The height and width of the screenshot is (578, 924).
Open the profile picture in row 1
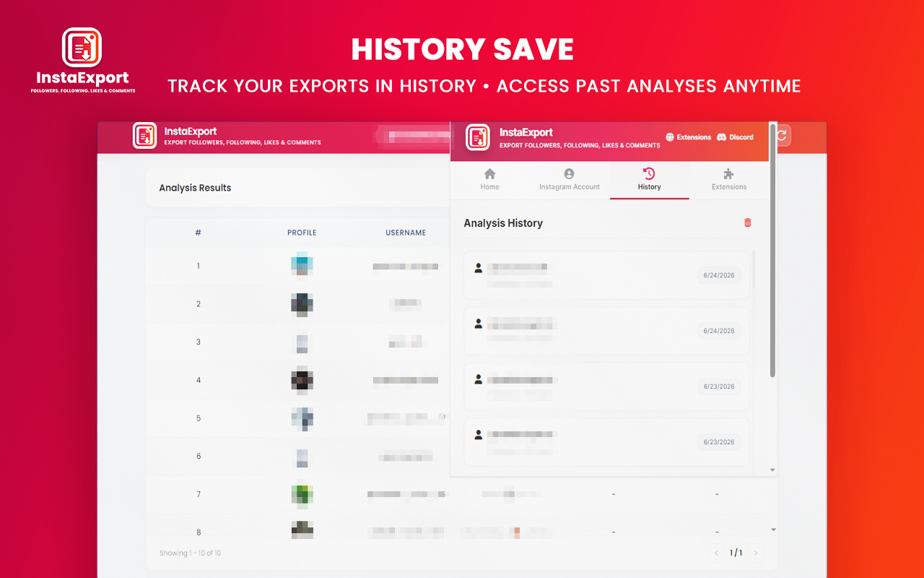302,264
